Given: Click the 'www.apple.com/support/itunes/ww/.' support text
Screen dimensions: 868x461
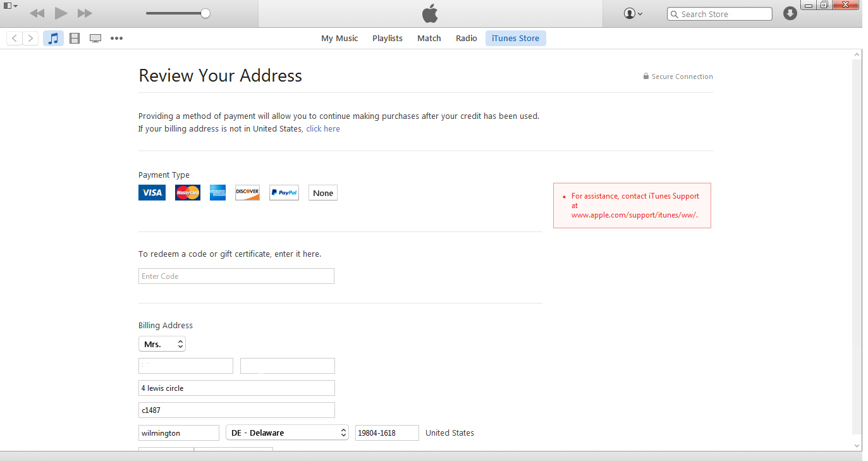Looking at the screenshot, I should [635, 215].
